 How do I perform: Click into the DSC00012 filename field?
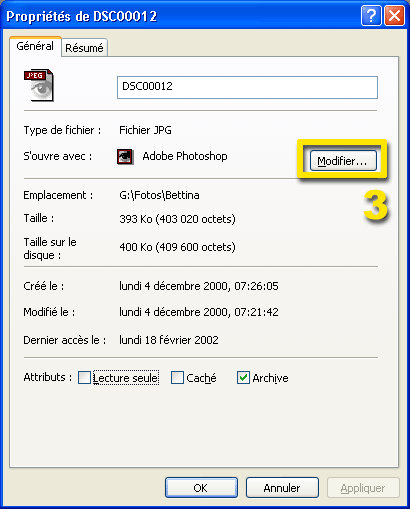click(x=247, y=87)
